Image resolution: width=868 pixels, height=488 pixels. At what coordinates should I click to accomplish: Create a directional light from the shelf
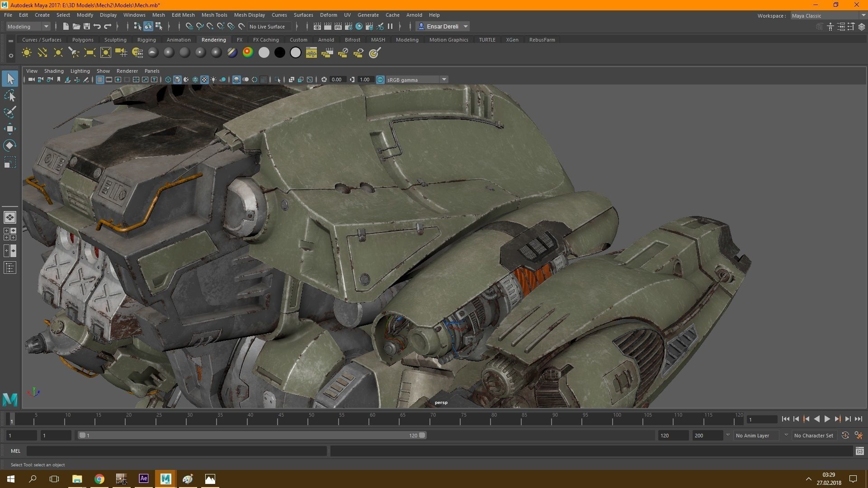tap(42, 53)
